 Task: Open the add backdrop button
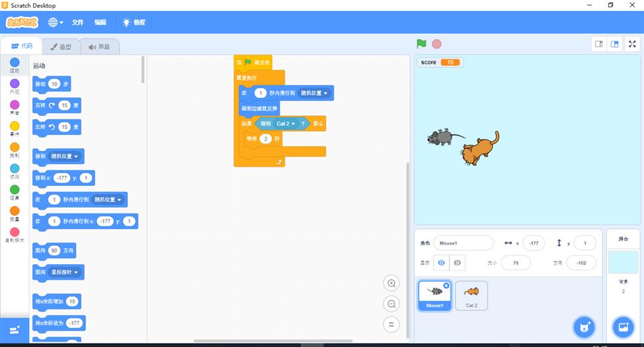623,327
